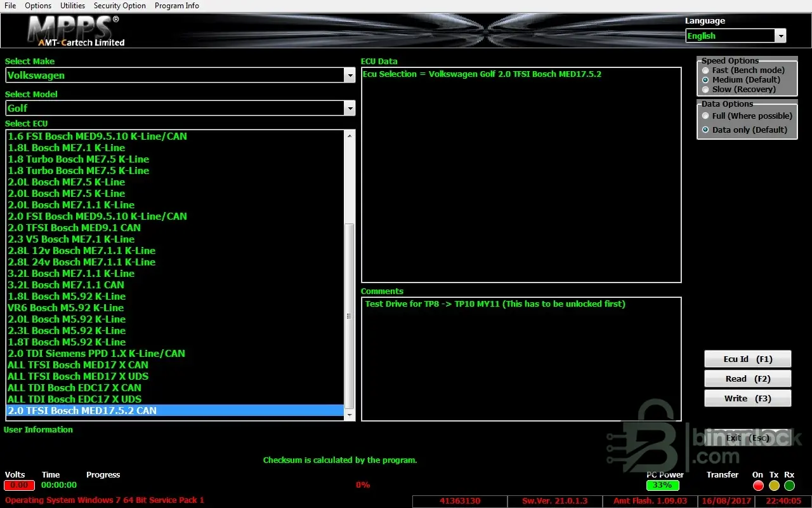Open the Select Model dropdown showing Golf
Screen dimensions: 812x508
(x=180, y=108)
